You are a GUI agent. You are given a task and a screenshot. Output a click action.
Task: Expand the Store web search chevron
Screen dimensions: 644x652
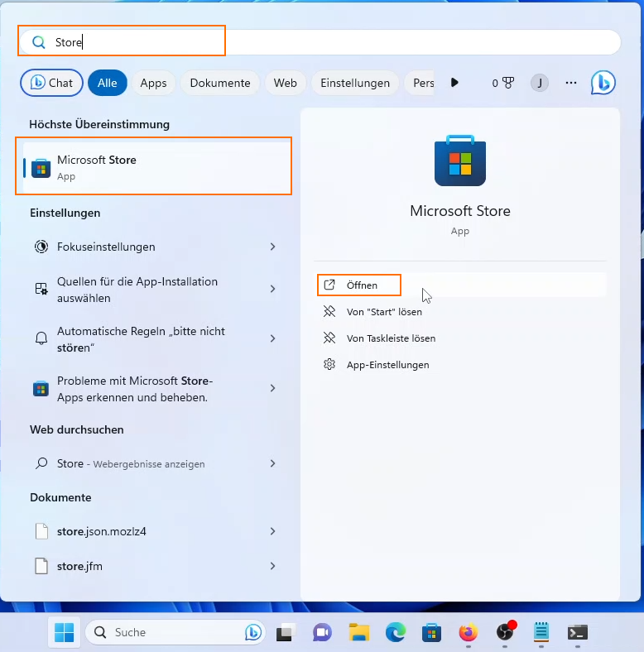pos(272,463)
